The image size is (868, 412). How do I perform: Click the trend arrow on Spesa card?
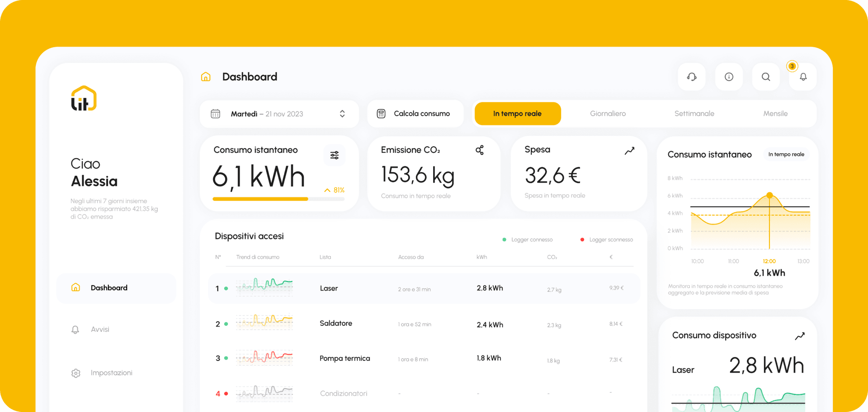(629, 151)
